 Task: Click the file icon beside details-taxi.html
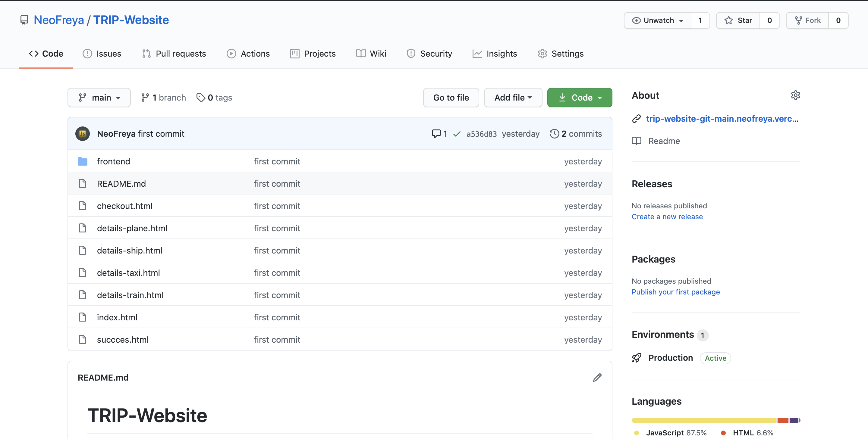tap(83, 272)
